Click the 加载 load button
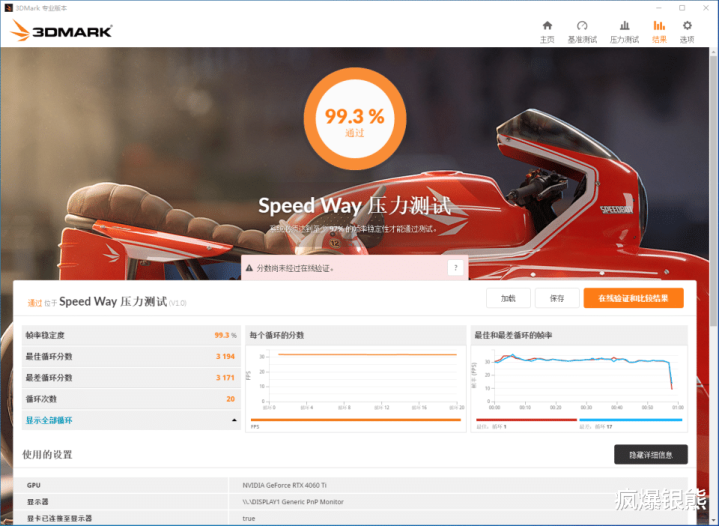 pos(508,299)
